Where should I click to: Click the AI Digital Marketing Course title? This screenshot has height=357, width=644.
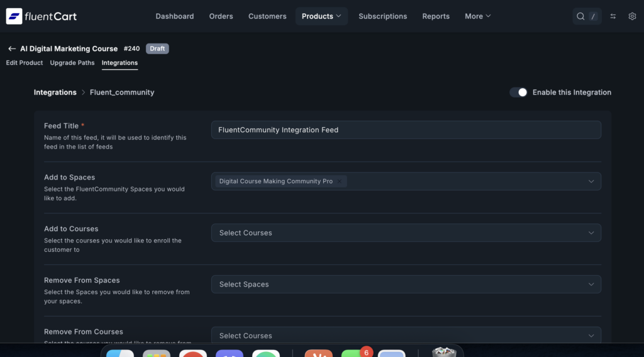coord(69,48)
